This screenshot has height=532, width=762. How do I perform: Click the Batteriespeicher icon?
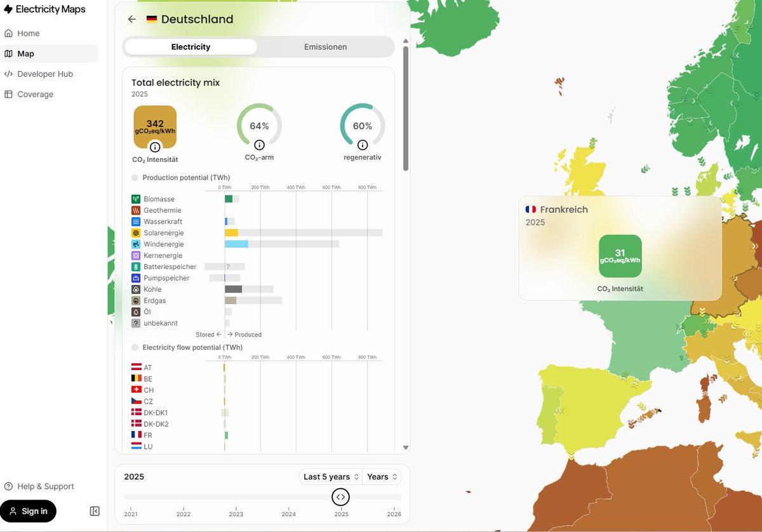pyautogui.click(x=136, y=267)
